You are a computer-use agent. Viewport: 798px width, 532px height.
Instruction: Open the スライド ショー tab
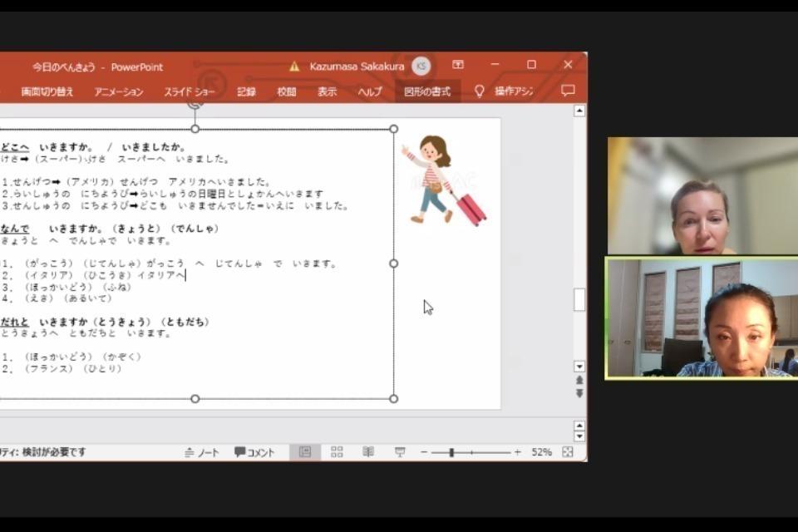coord(190,91)
